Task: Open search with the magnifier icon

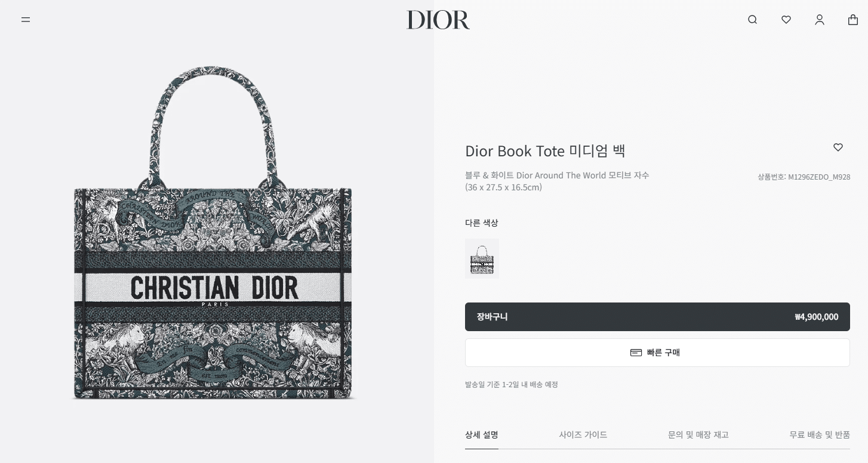Action: (752, 20)
